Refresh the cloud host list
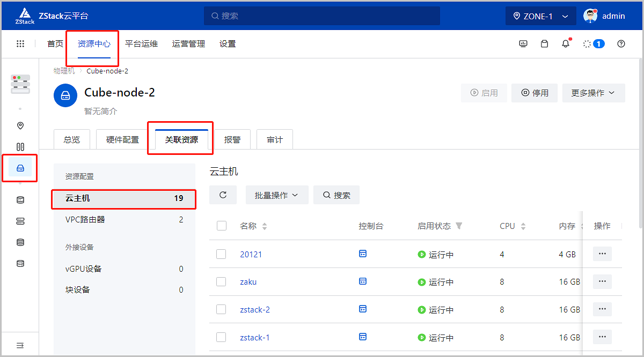This screenshot has width=644, height=357. click(x=223, y=195)
